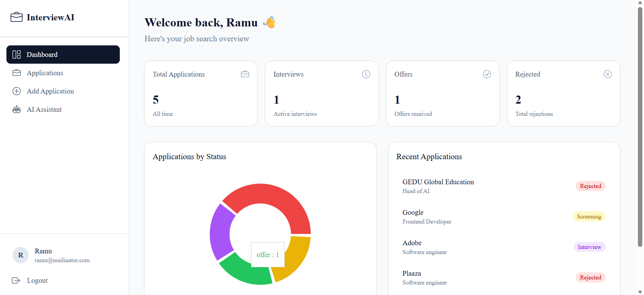Click the email ramu@mailinator.com
The height and width of the screenshot is (295, 644).
[x=62, y=260]
